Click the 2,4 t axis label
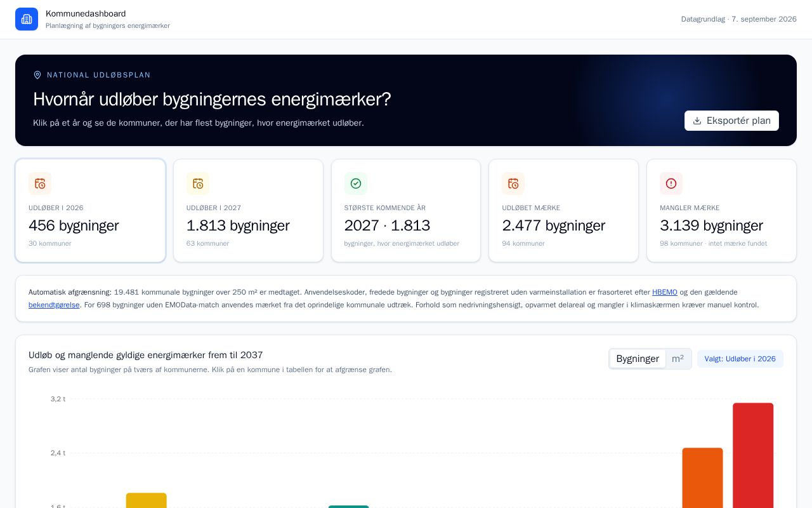The width and height of the screenshot is (812, 508). [58, 453]
